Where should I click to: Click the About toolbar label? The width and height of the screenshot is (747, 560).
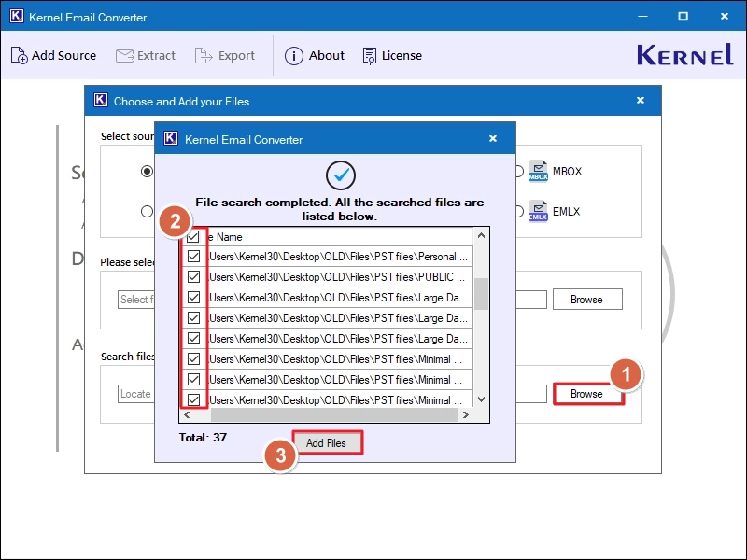click(326, 56)
